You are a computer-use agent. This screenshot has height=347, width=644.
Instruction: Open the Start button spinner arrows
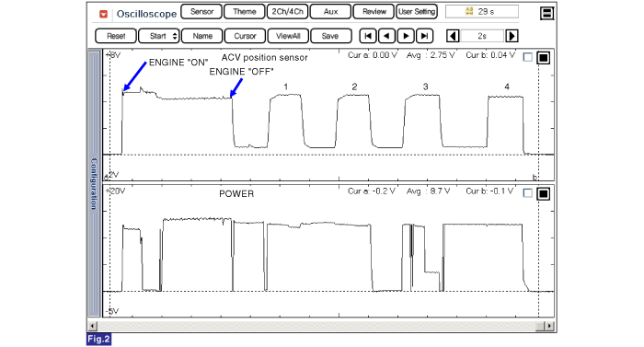pos(175,36)
